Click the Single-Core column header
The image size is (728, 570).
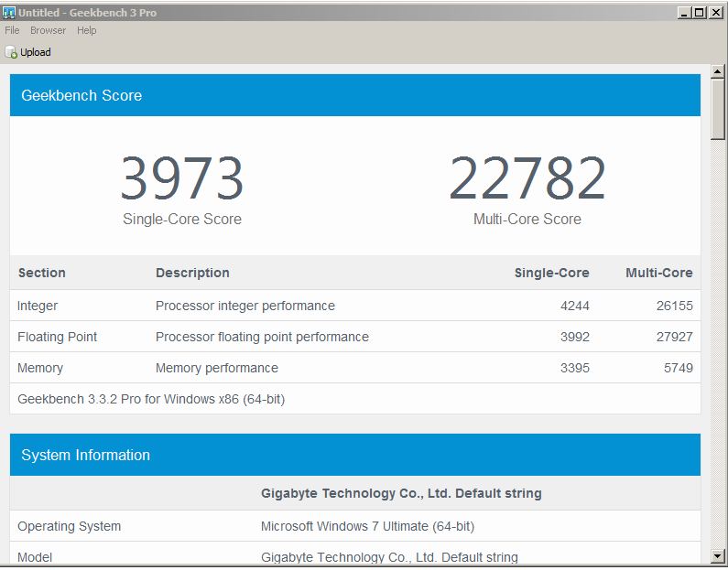[551, 273]
